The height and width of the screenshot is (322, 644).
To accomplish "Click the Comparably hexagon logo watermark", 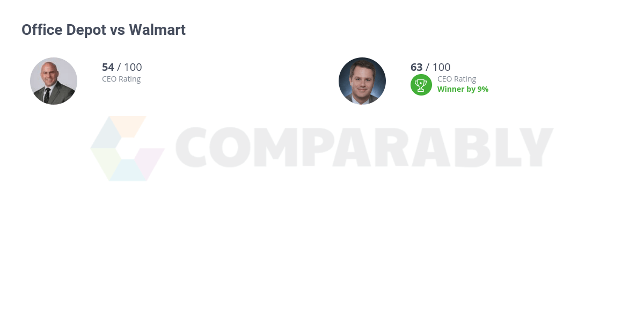I will tap(128, 148).
